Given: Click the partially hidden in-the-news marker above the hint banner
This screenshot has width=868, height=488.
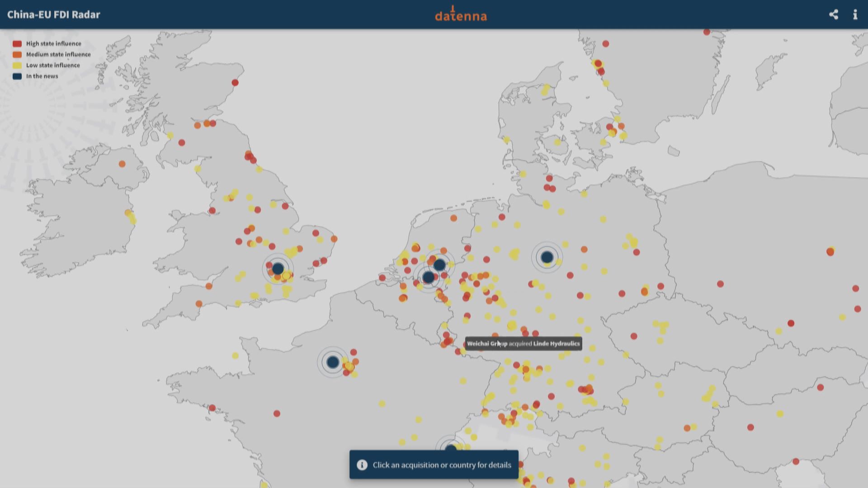Looking at the screenshot, I should point(451,447).
